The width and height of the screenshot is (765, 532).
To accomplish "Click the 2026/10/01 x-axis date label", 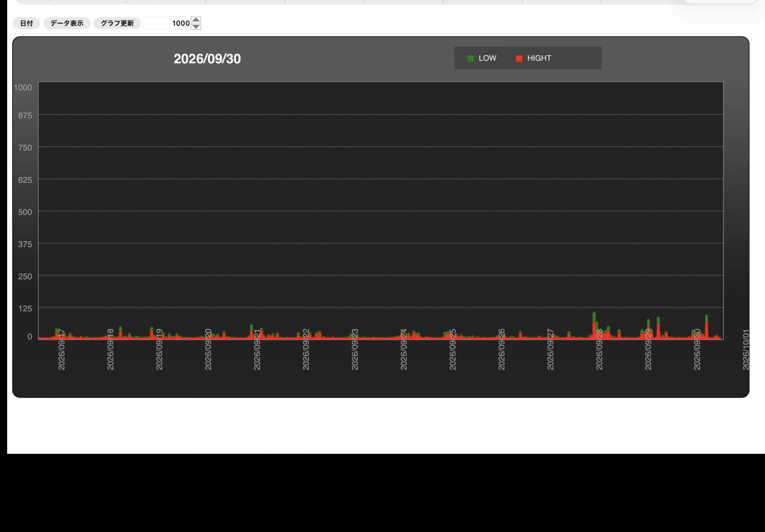I will pyautogui.click(x=746, y=350).
